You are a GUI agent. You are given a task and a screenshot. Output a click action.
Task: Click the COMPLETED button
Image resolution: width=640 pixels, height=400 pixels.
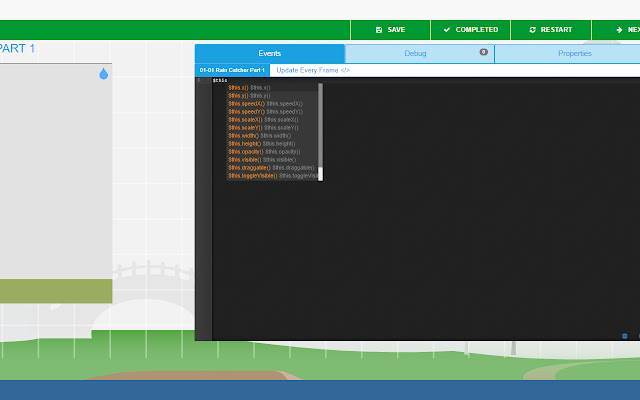(x=471, y=30)
